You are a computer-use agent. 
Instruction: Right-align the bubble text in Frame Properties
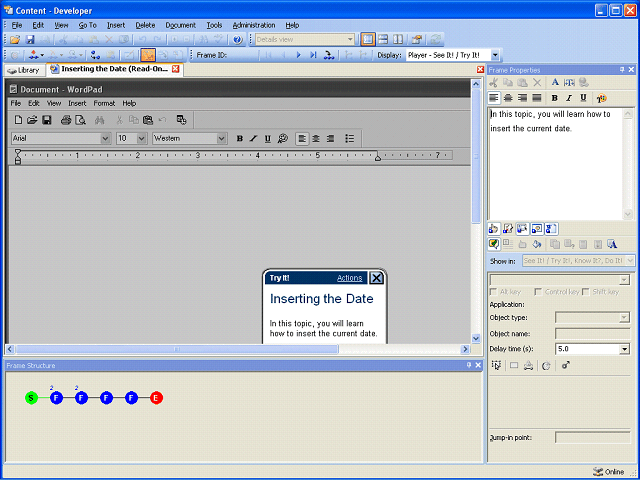[x=522, y=98]
